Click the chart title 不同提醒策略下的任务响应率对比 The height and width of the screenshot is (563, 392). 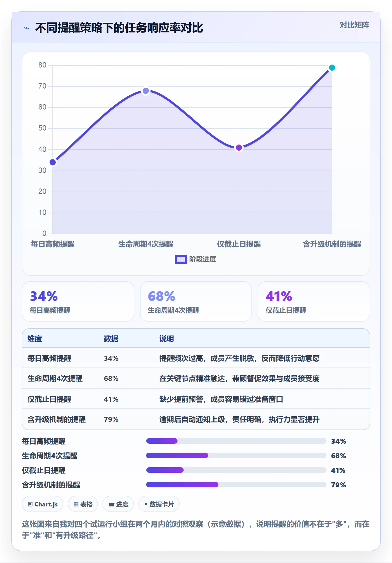click(119, 28)
